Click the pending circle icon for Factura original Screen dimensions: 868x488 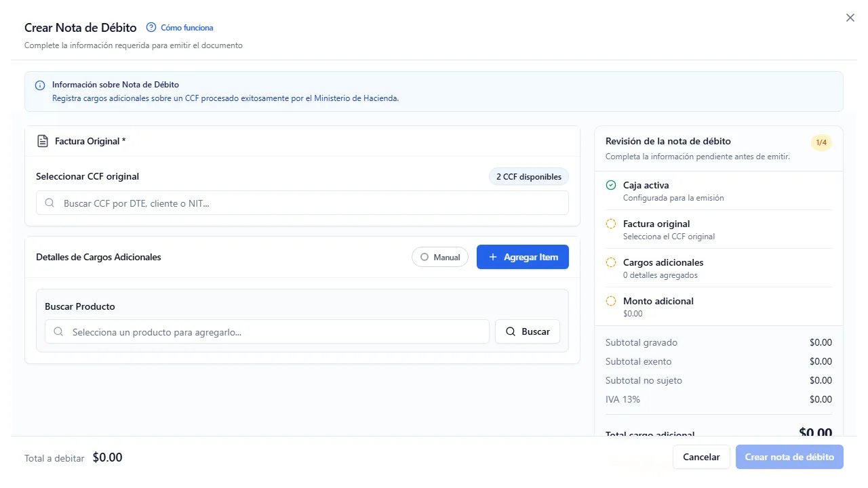[x=611, y=224]
